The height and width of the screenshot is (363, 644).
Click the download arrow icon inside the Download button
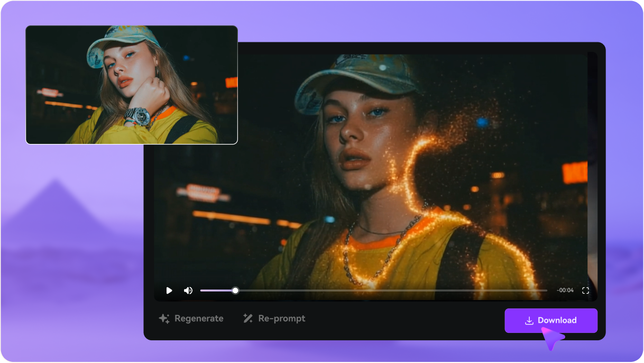[x=530, y=320]
